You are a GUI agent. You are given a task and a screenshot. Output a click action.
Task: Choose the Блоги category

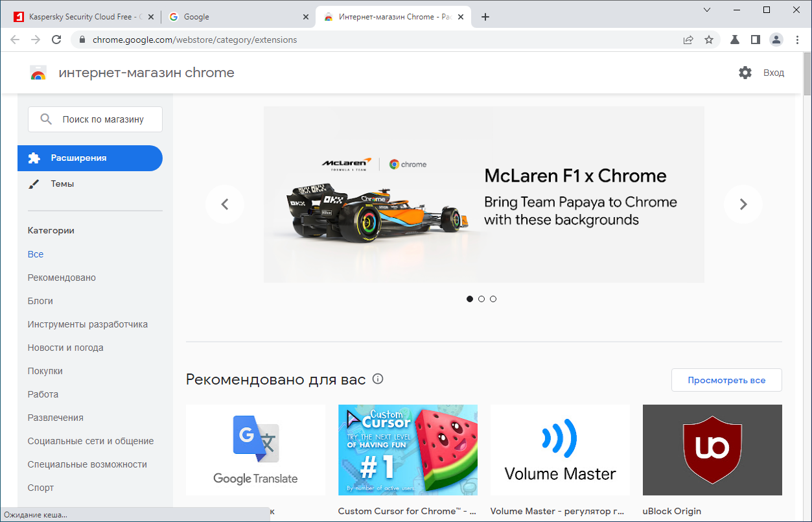click(x=40, y=301)
